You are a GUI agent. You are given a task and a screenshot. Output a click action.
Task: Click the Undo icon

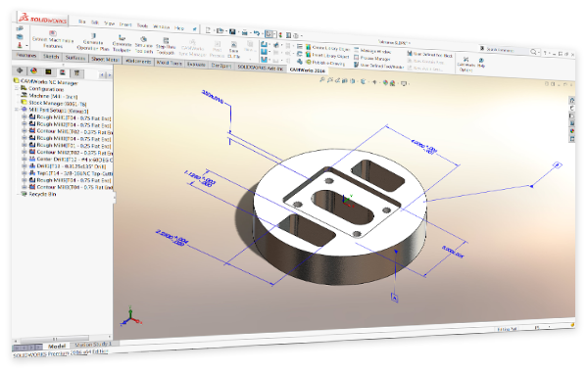click(257, 33)
